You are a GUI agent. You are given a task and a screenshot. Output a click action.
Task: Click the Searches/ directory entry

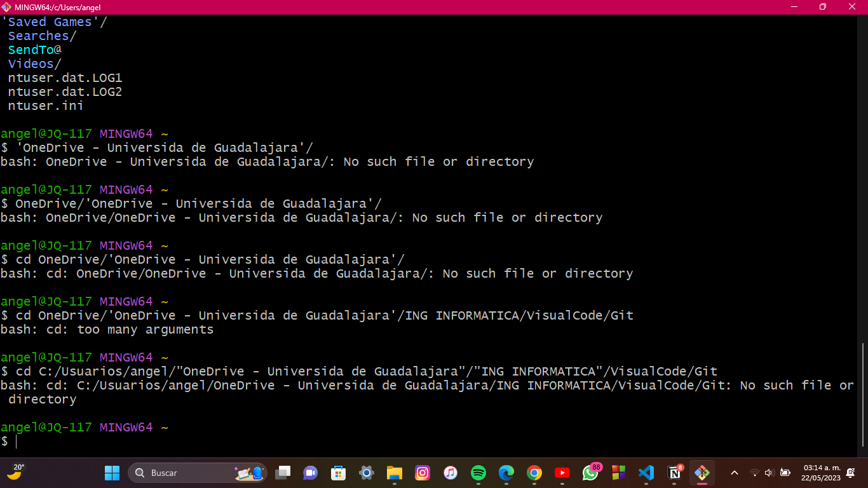tap(42, 36)
